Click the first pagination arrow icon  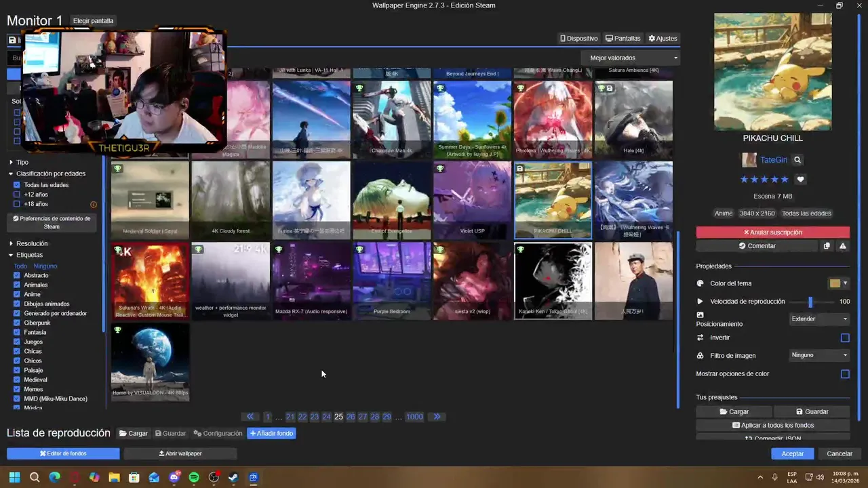click(x=250, y=417)
